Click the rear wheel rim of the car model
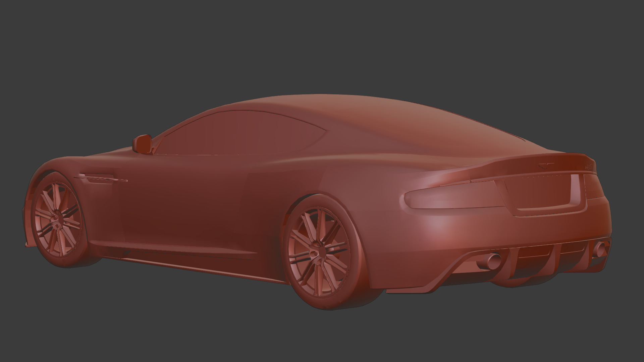Screen dimensions: 644x362 319,252
